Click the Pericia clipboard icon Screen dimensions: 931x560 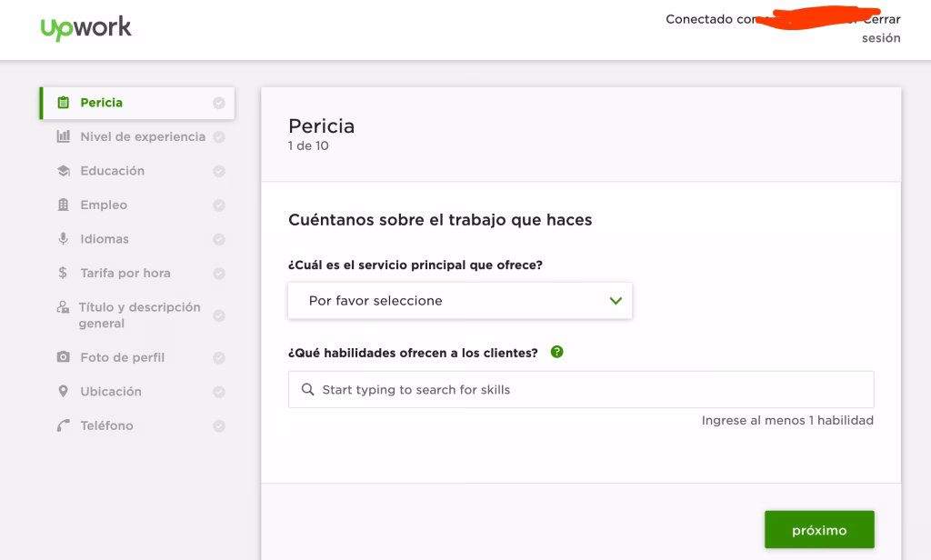click(x=62, y=103)
